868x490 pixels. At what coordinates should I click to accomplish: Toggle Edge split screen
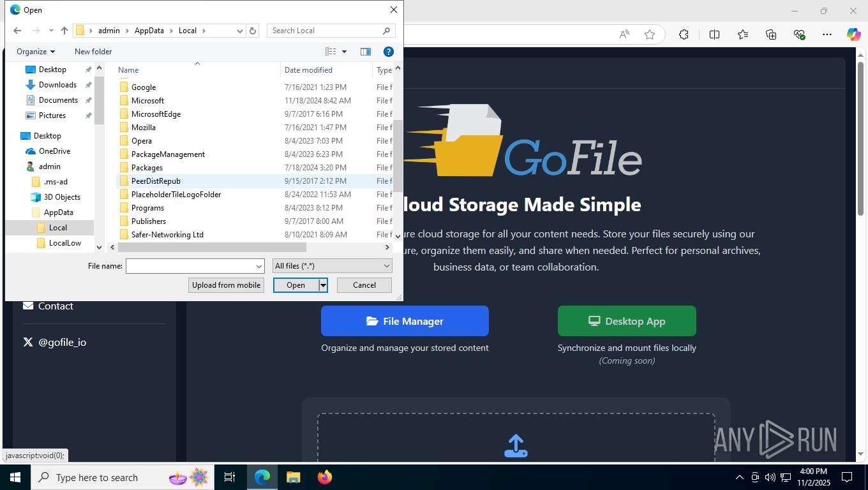pos(714,34)
